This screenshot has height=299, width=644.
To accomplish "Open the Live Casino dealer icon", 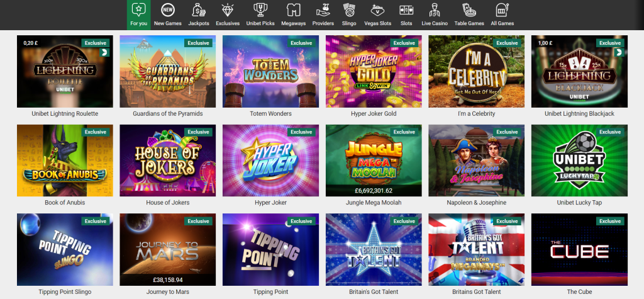I will click(x=434, y=9).
